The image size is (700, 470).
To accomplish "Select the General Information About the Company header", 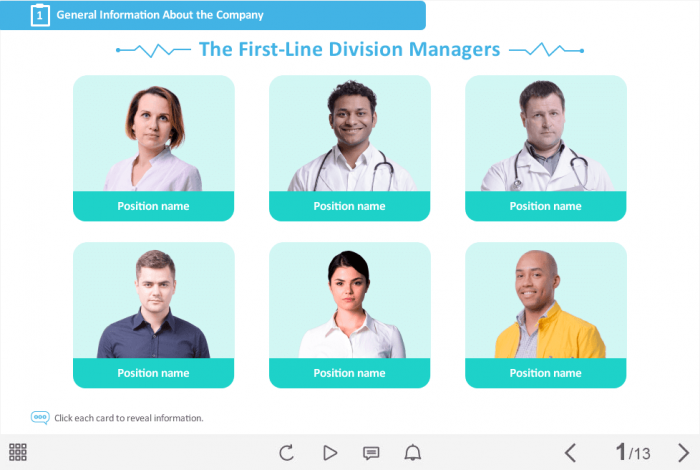I will tap(160, 15).
